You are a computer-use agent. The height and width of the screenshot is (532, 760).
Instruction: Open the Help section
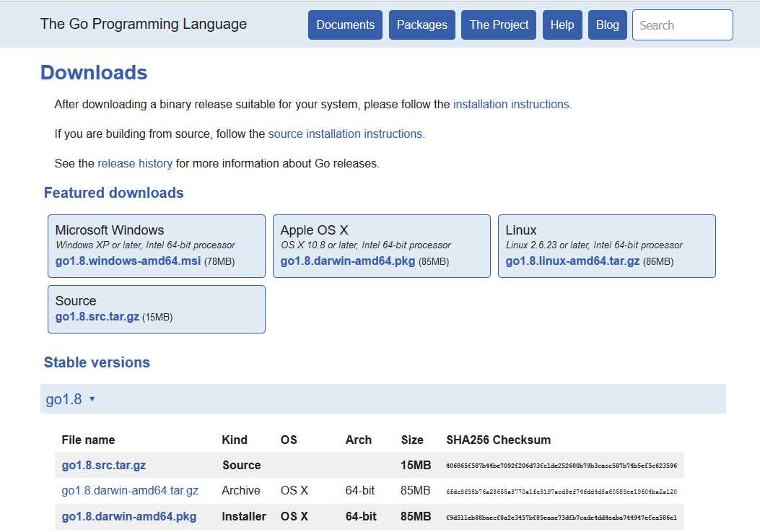tap(562, 25)
